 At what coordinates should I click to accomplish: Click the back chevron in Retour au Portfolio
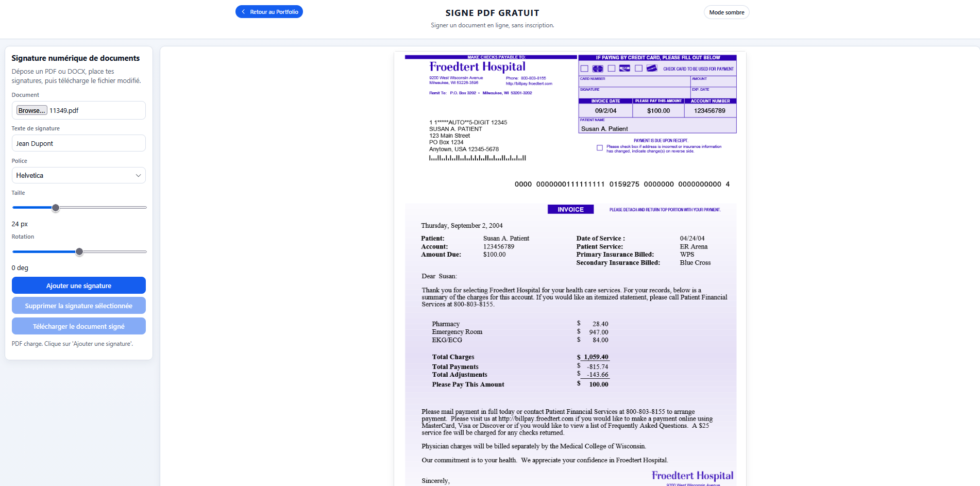(x=243, y=11)
